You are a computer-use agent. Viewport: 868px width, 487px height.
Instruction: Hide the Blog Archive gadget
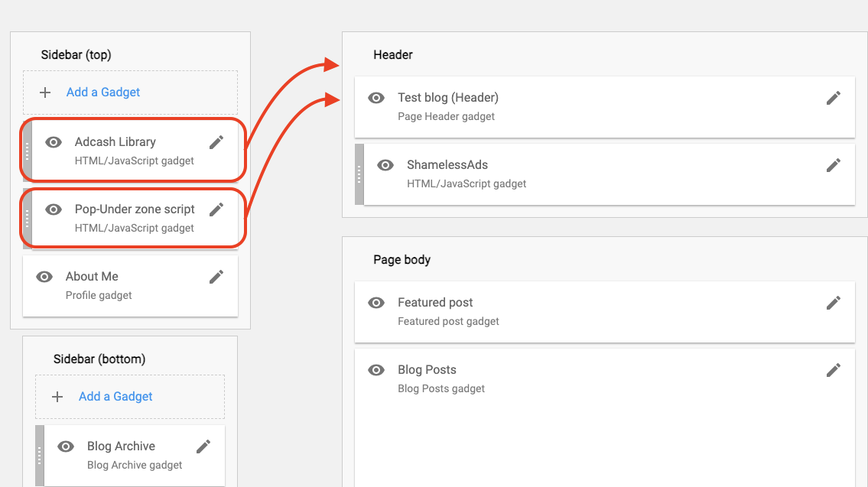tap(66, 446)
